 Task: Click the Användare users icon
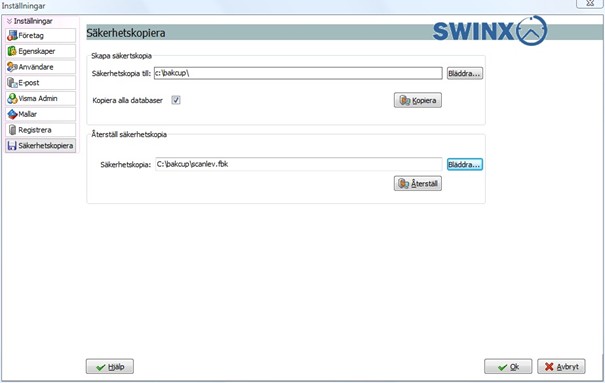tap(12, 67)
